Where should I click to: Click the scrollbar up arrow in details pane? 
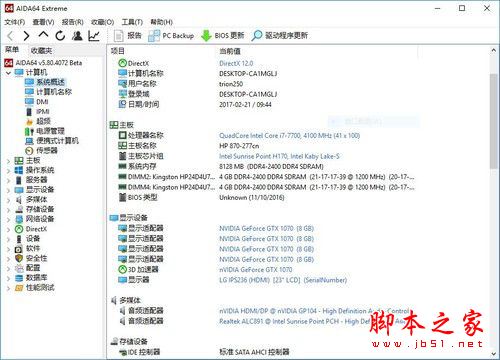click(x=493, y=51)
